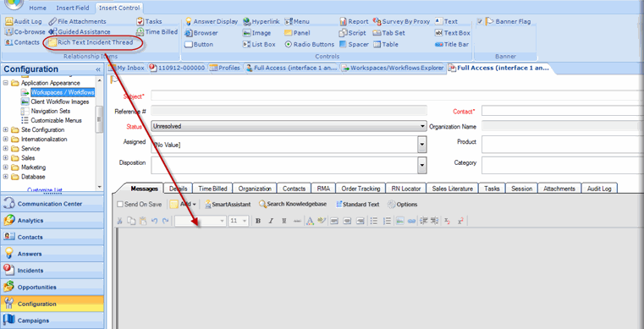Insert a Button control
The height and width of the screenshot is (329, 644).
(x=199, y=44)
